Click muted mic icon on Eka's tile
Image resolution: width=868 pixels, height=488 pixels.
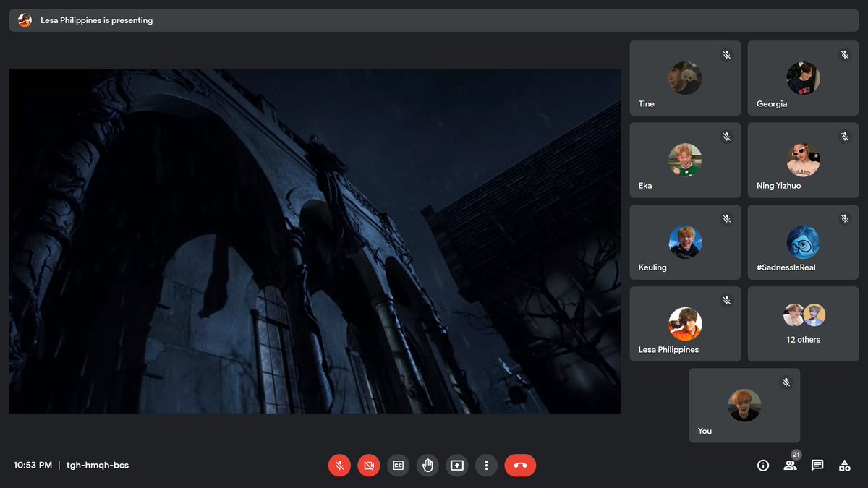(726, 137)
